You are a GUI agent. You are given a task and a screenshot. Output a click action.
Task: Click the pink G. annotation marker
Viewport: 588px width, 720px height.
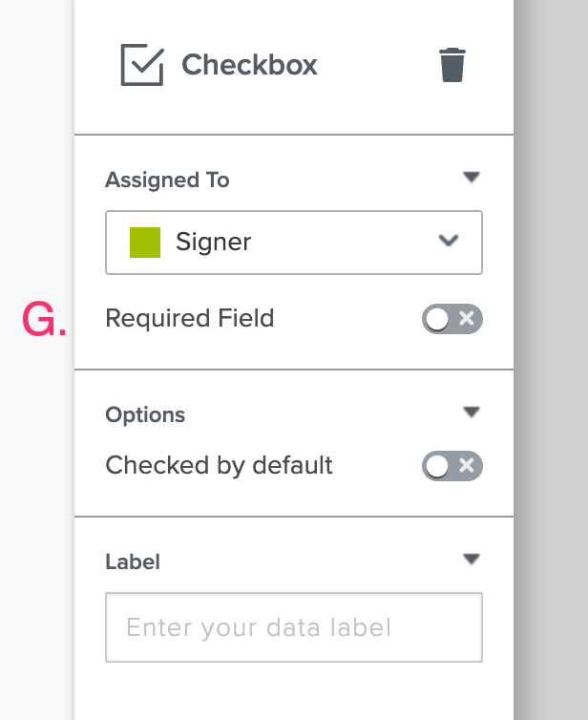(44, 319)
